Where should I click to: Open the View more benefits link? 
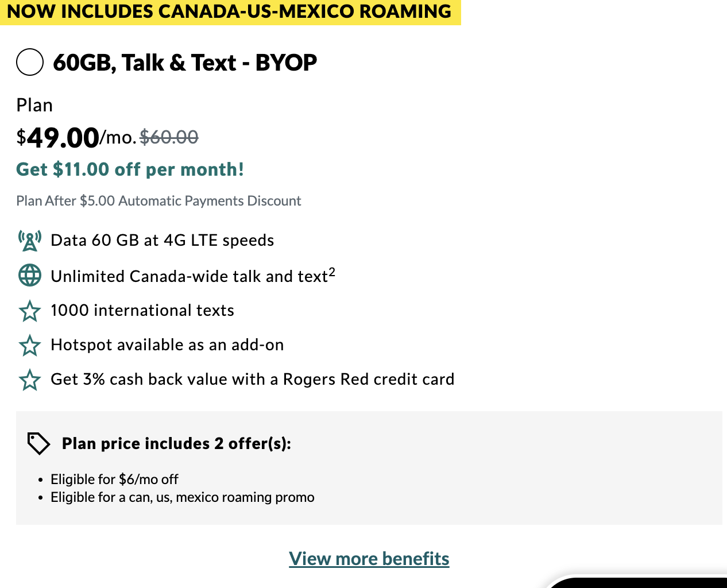coord(369,559)
